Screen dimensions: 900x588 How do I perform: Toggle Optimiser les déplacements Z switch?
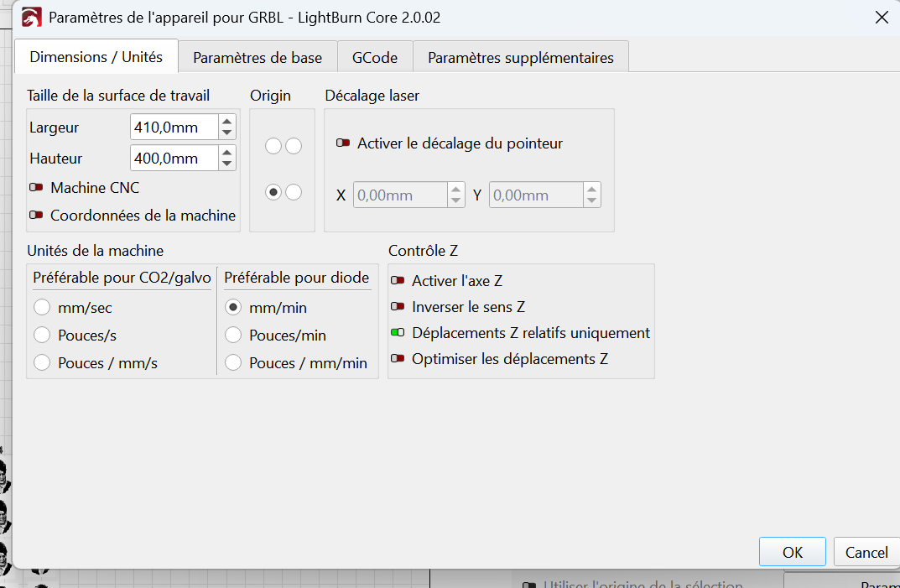pos(398,358)
